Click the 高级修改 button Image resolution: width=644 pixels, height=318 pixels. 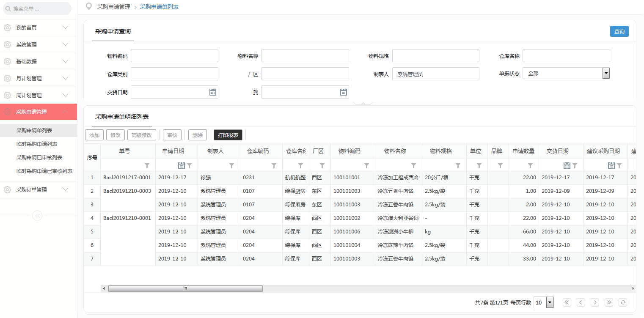(x=142, y=135)
